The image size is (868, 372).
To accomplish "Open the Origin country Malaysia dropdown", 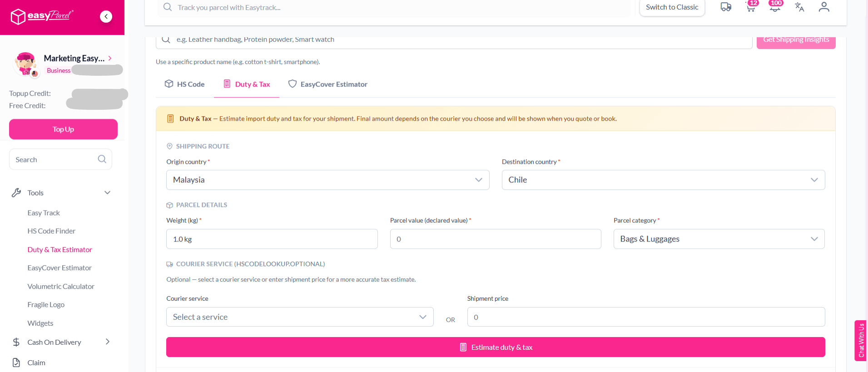I will pyautogui.click(x=327, y=180).
